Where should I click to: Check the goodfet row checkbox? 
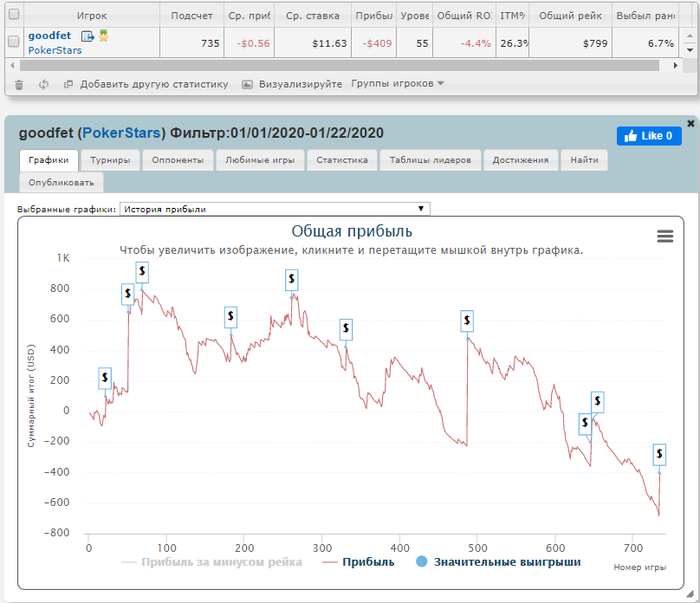tap(14, 41)
